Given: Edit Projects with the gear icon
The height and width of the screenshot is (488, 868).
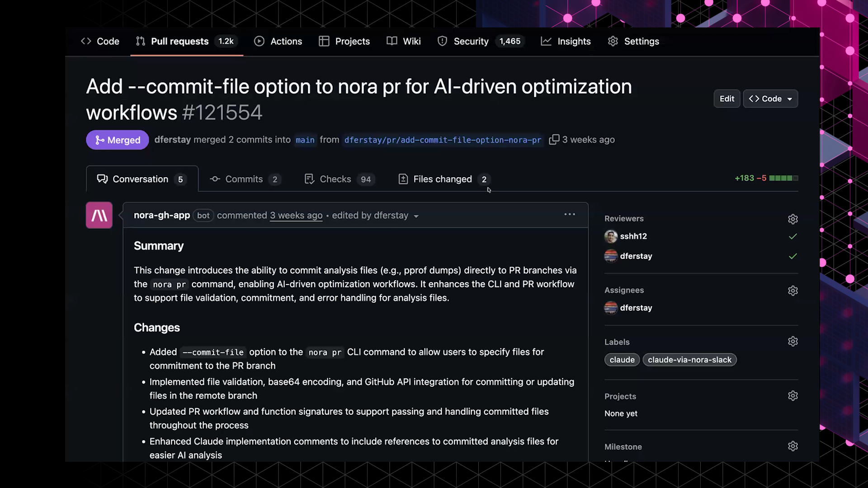Looking at the screenshot, I should pos(793,396).
